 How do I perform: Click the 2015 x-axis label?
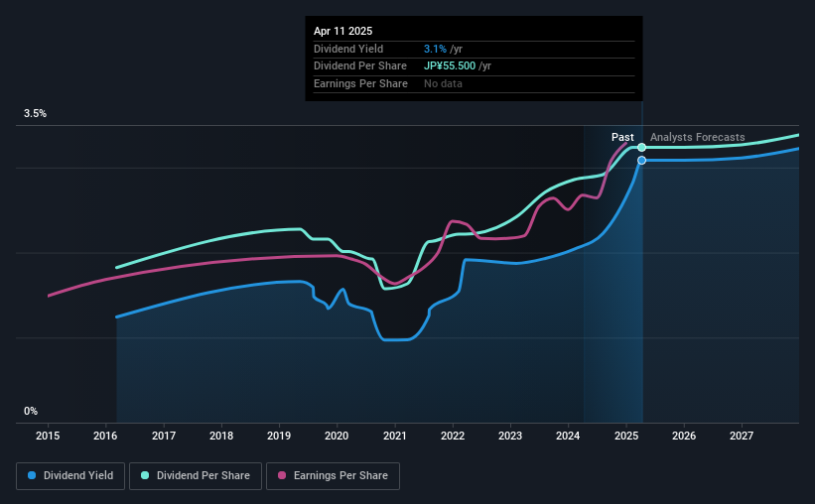point(48,436)
